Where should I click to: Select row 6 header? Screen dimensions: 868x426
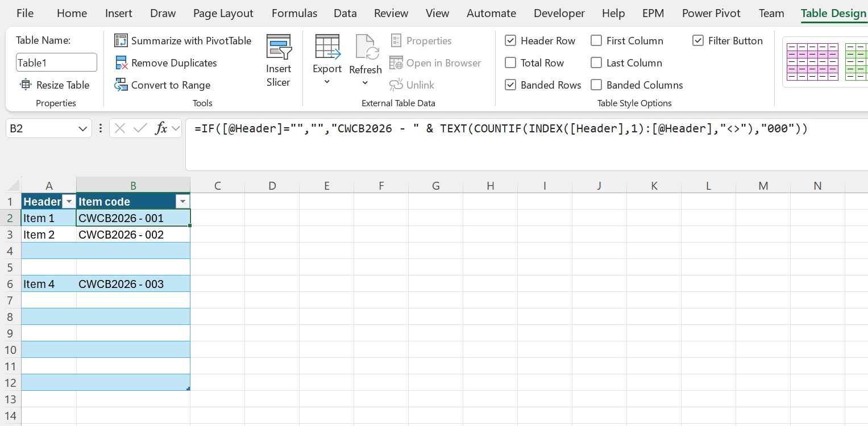tap(10, 284)
